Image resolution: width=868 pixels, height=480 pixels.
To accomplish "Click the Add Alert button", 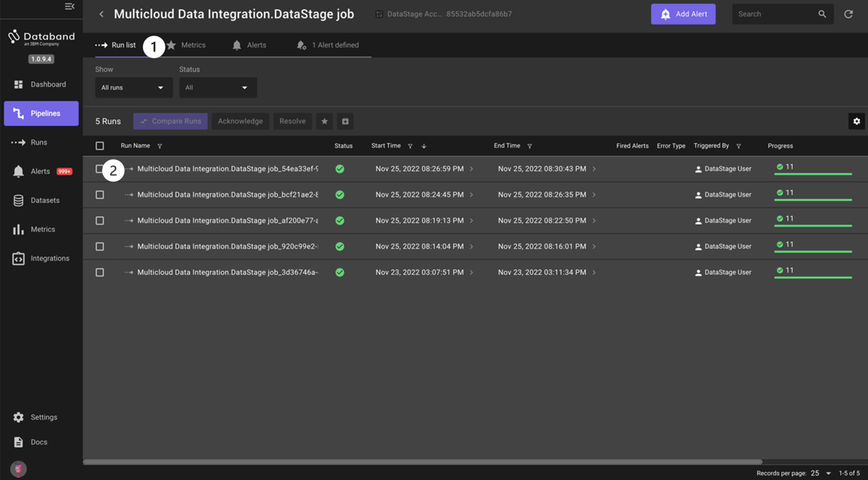I will 683,14.
